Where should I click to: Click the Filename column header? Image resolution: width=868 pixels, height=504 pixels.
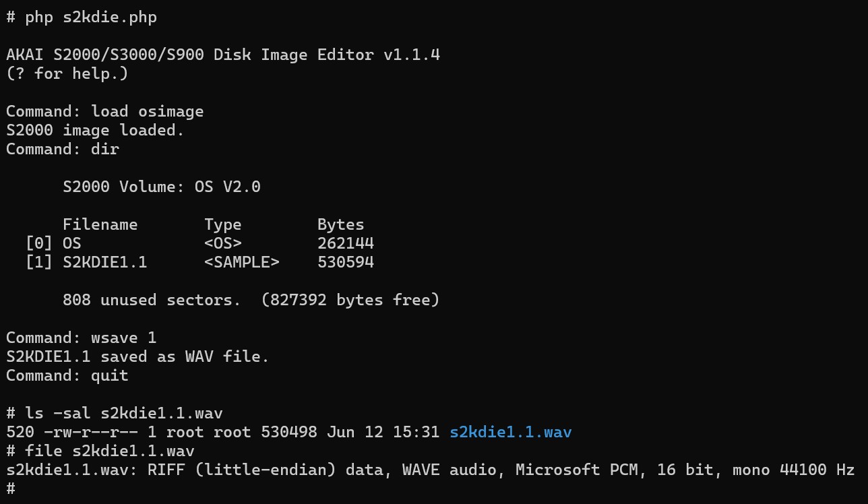click(x=100, y=224)
